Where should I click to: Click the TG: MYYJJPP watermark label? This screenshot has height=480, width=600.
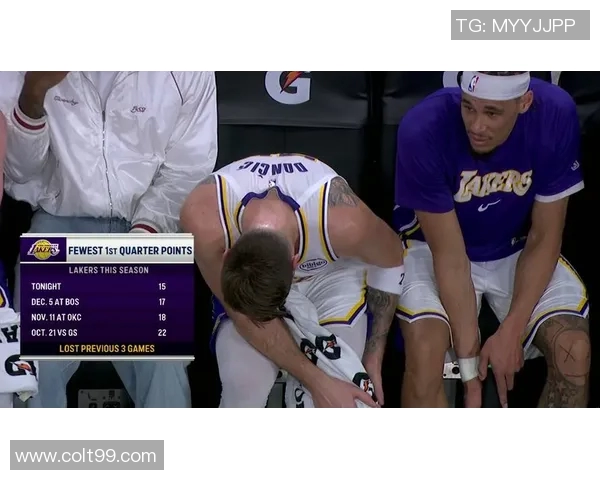(520, 25)
